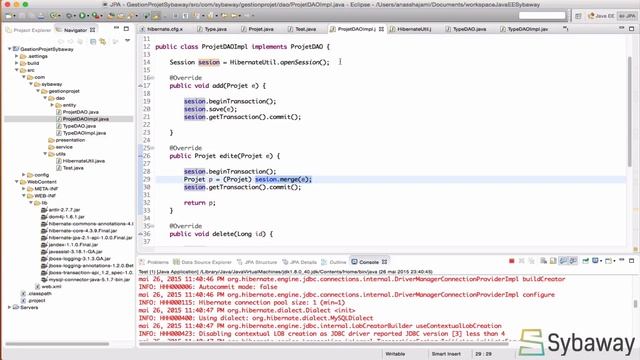This screenshot has height=360, width=640.
Task: Select HibernateUtil.java in Navigator tree
Action: point(81,161)
